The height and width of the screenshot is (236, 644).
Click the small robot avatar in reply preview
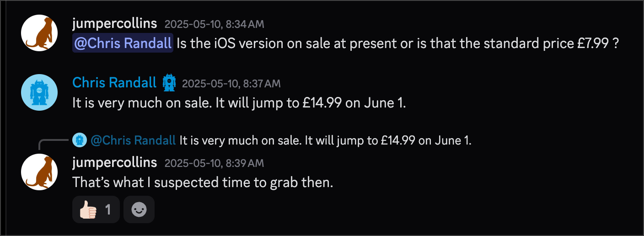(x=80, y=140)
